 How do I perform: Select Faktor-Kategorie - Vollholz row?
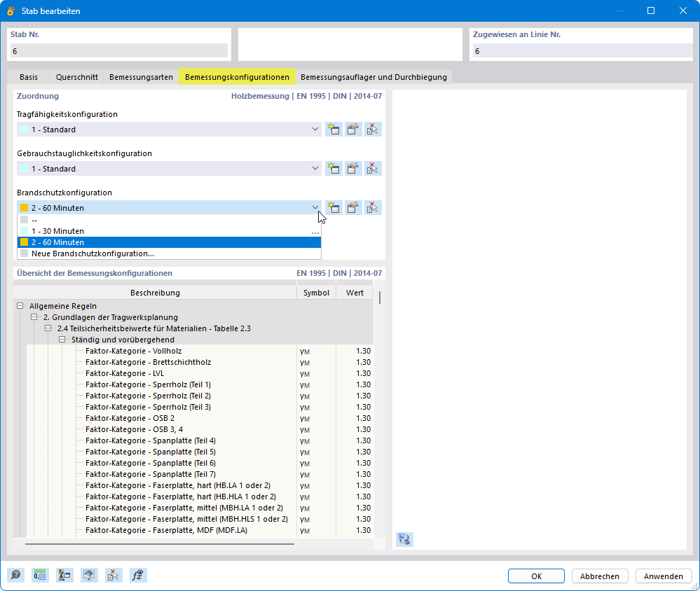tap(200, 351)
